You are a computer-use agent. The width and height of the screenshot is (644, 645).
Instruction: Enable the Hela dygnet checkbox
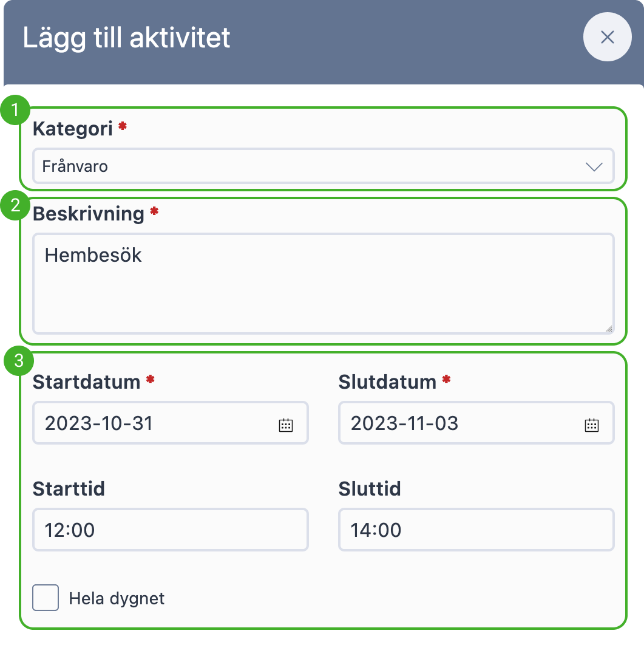pyautogui.click(x=46, y=597)
